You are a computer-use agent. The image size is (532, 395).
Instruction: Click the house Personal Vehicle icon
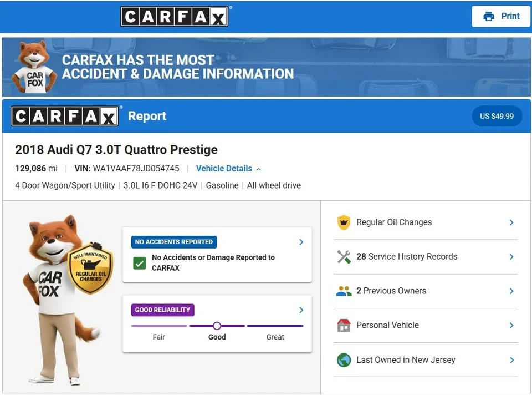344,325
